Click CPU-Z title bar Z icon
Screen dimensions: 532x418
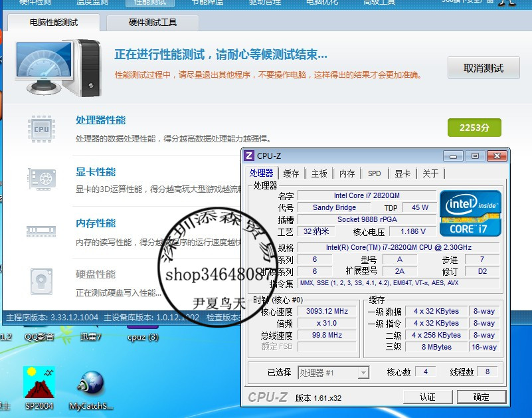[x=249, y=156]
